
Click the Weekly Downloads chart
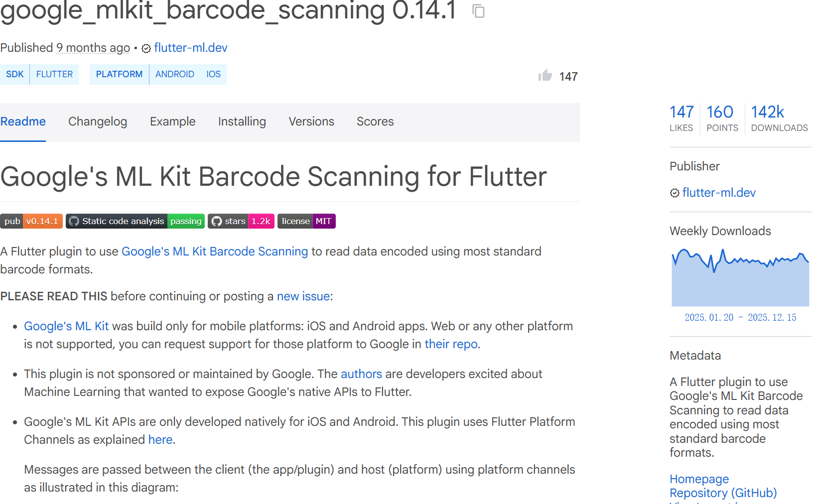pos(740,279)
